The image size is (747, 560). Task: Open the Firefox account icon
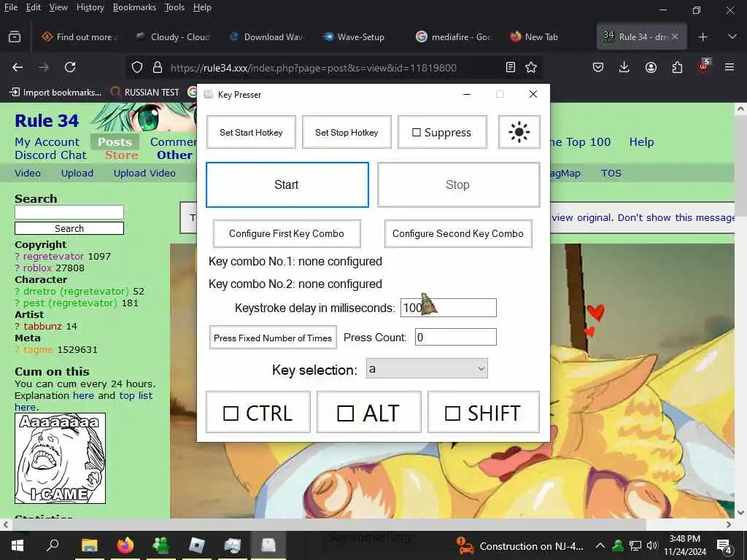[651, 68]
